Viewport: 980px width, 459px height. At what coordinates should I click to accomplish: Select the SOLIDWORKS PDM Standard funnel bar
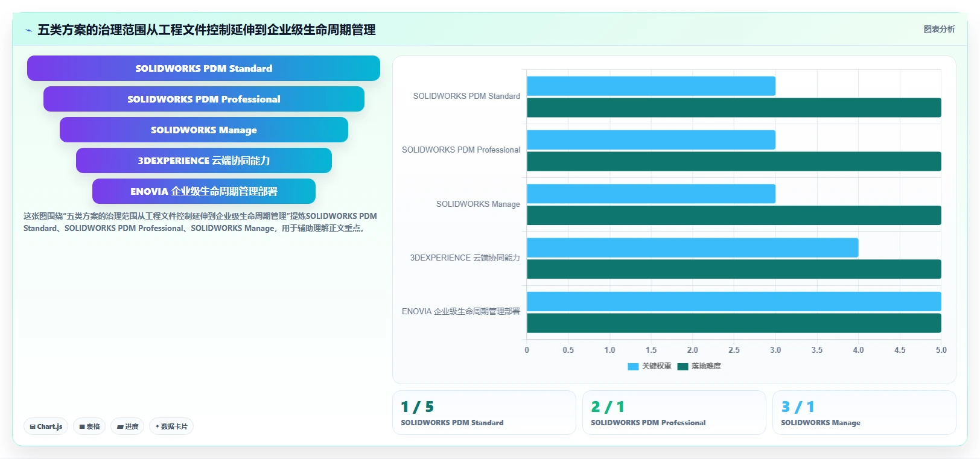[x=203, y=68]
